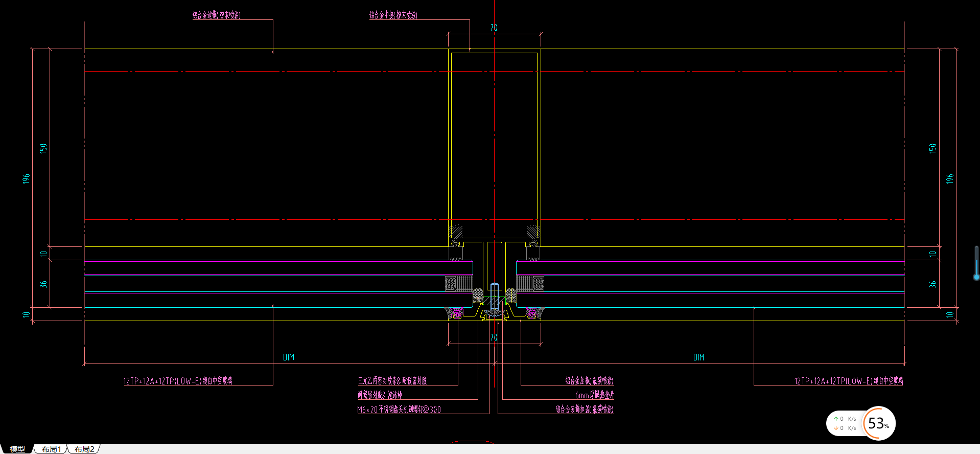Select the 铝合金压板(氟碳喷涂) label
The width and height of the screenshot is (980, 454).
tap(589, 380)
